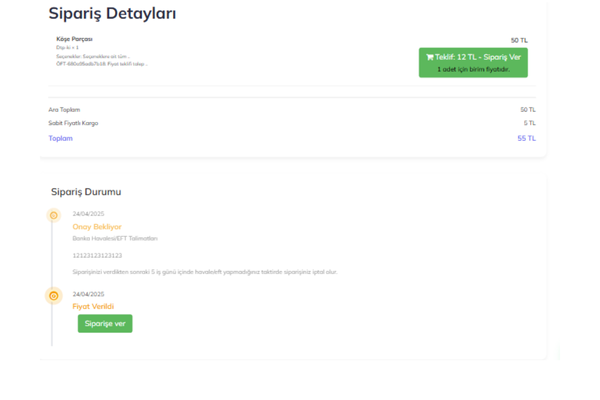The width and height of the screenshot is (600, 400).
Task: Click the 'Fiyat Verildi' timeline status icon
Action: 54,296
